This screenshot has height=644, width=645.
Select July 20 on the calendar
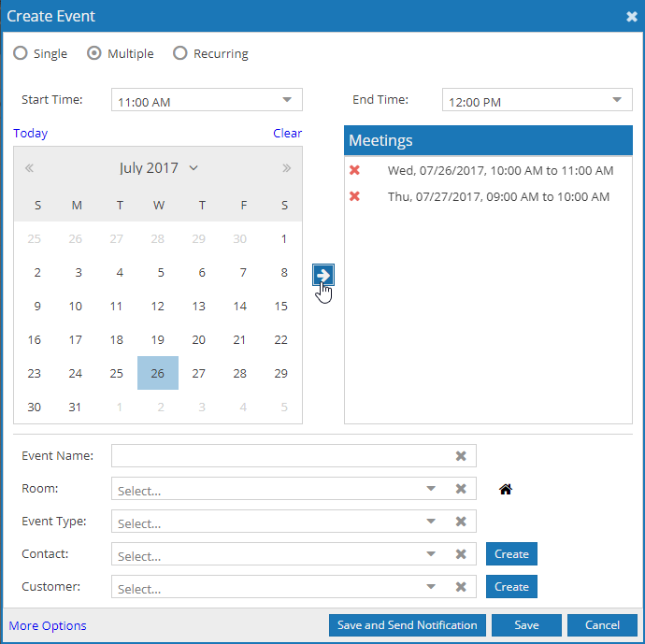pyautogui.click(x=199, y=339)
